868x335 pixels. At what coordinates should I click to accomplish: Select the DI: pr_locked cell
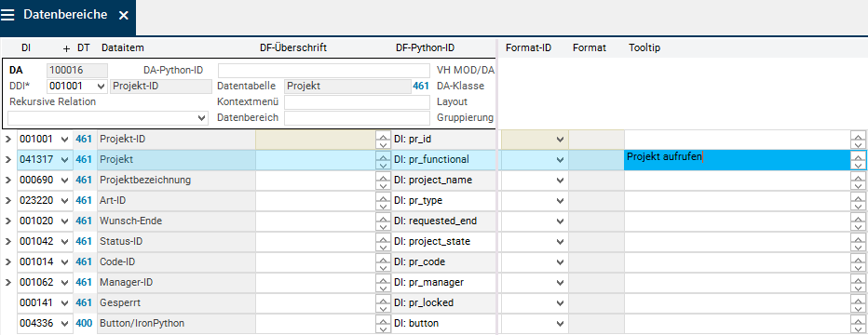tap(443, 303)
